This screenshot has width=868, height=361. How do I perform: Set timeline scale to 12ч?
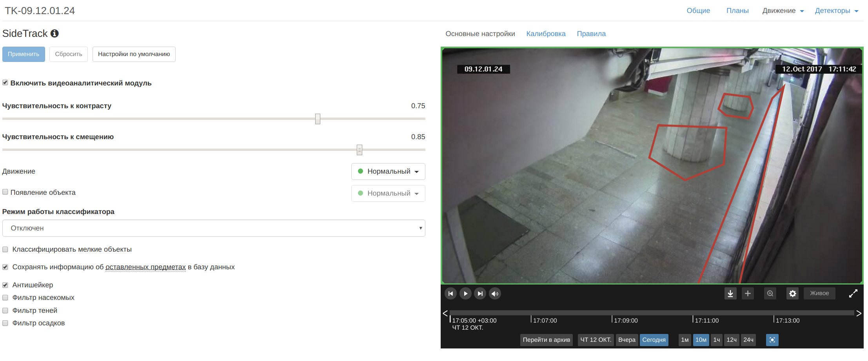point(732,340)
